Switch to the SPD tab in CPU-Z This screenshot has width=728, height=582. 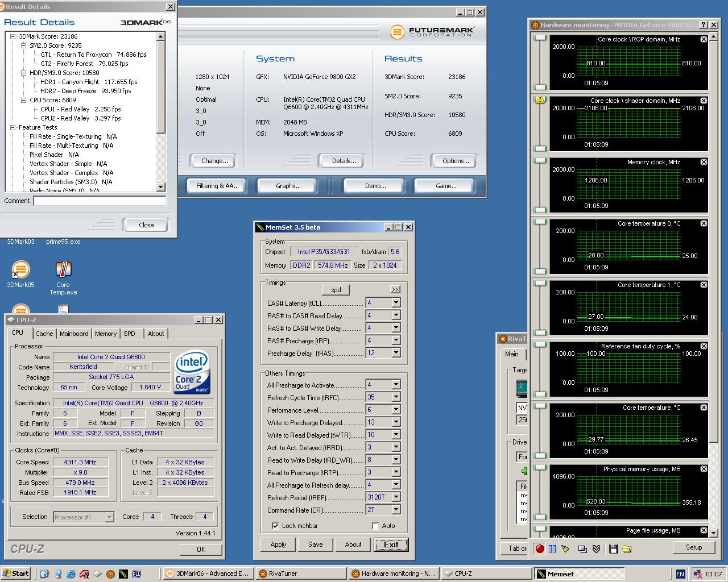(130, 334)
